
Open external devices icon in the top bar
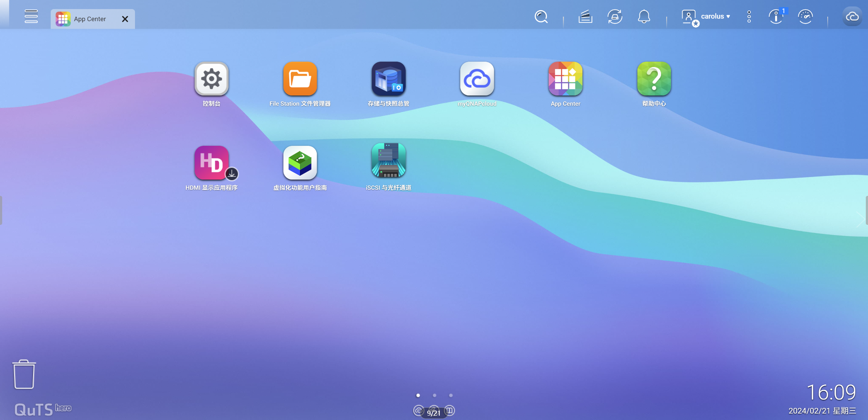coord(615,17)
